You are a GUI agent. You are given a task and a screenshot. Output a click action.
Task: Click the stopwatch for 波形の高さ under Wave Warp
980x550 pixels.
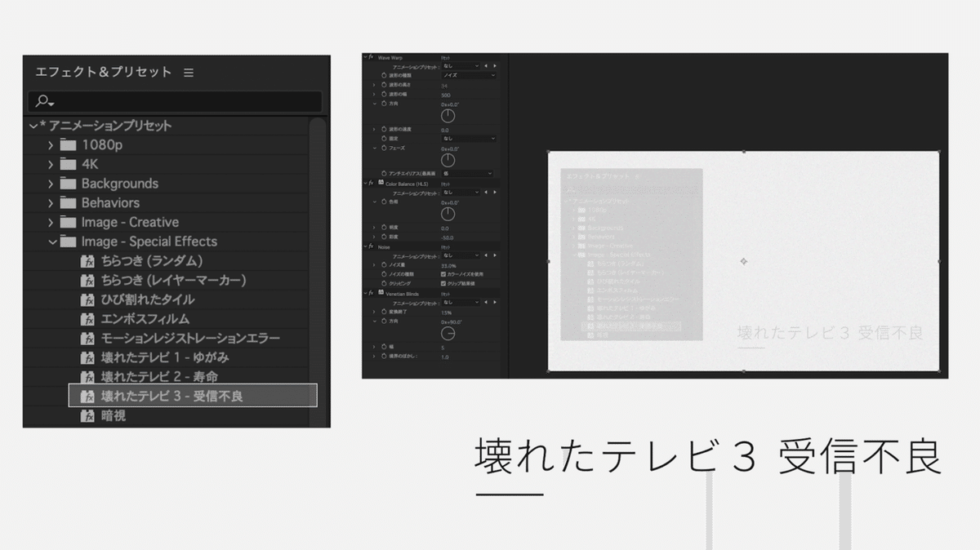[x=384, y=85]
